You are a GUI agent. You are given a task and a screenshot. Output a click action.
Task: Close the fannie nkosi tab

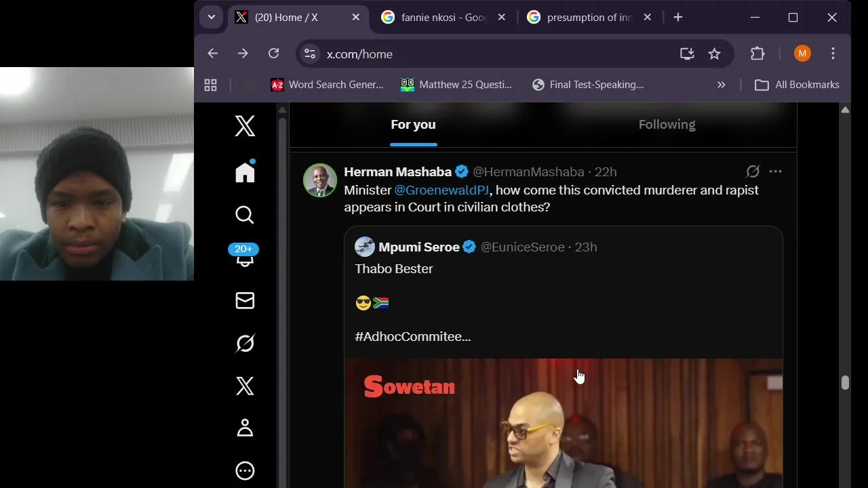pyautogui.click(x=502, y=18)
